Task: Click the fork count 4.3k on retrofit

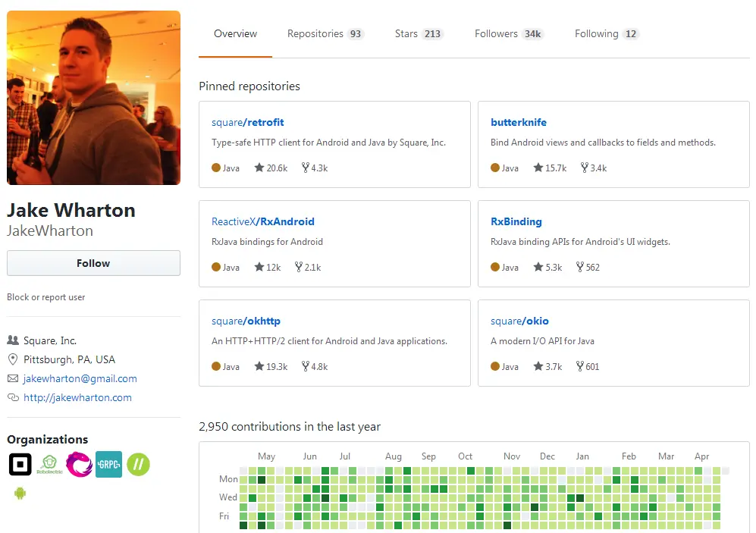Action: [315, 168]
